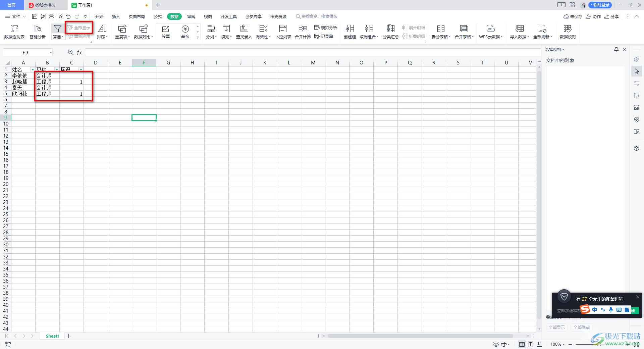Click the 创建组 create group icon
The height and width of the screenshot is (349, 644).
tap(350, 32)
